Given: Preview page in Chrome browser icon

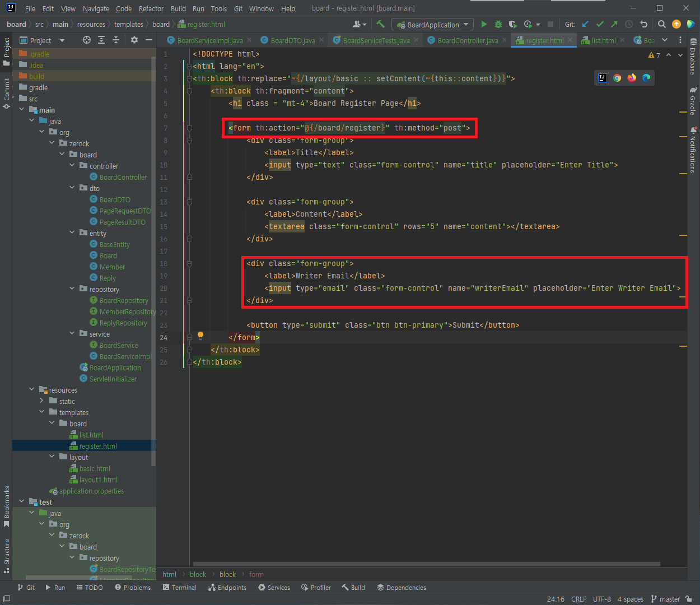Looking at the screenshot, I should click(617, 78).
